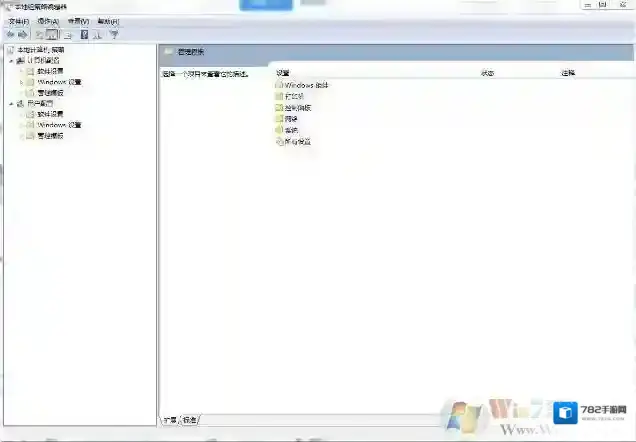Screen dimensions: 636x442
Task: Open the 操作(A) menu
Action: click(x=48, y=20)
